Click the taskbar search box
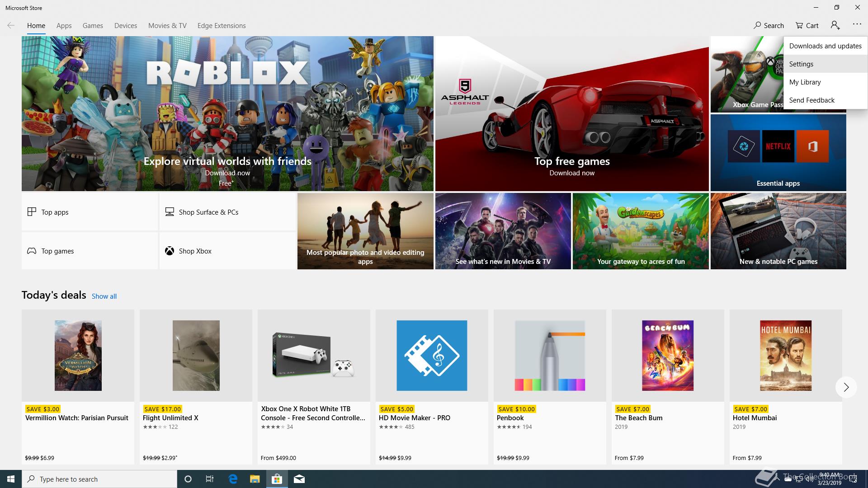868x488 pixels. (x=99, y=479)
